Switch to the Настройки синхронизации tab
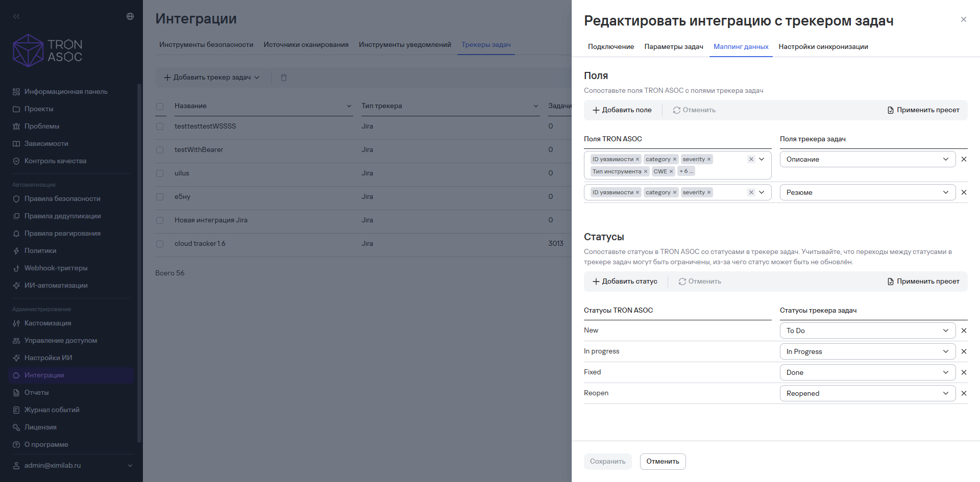The image size is (980, 482). point(823,46)
